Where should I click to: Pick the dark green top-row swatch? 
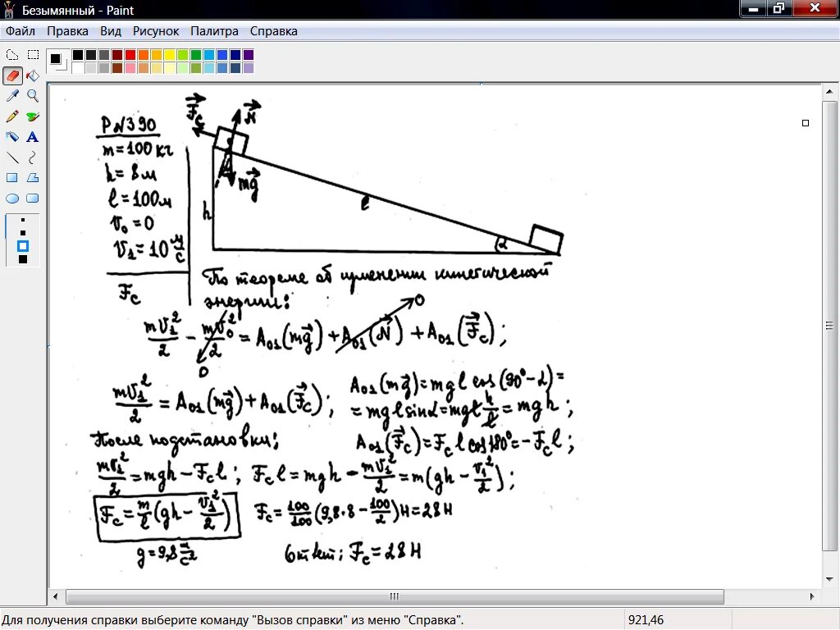pyautogui.click(x=195, y=55)
